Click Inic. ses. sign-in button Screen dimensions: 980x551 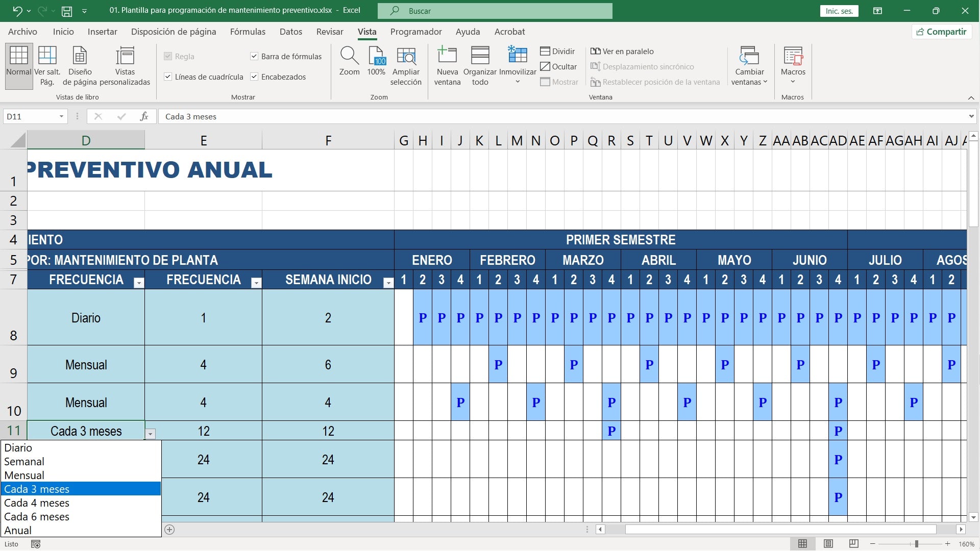[x=839, y=11]
